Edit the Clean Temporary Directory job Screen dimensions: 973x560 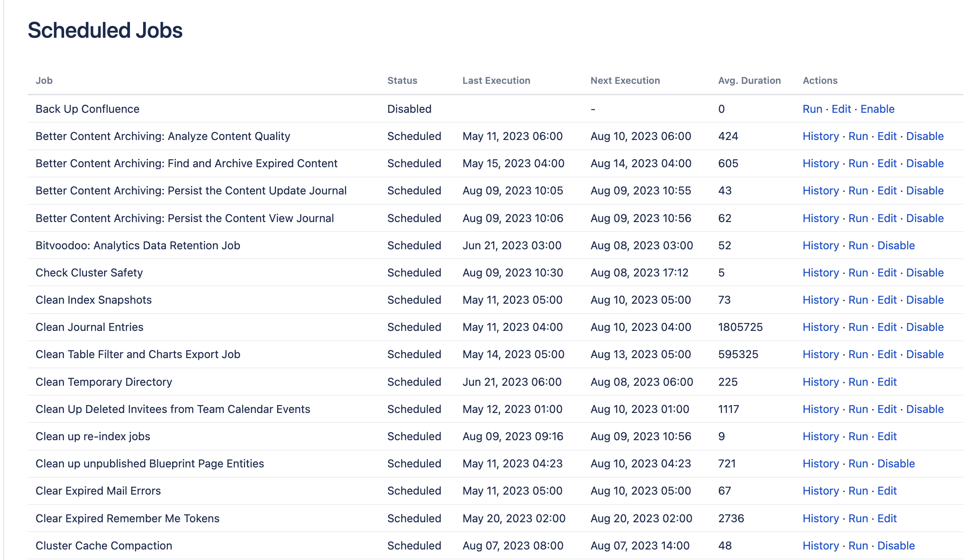coord(887,382)
